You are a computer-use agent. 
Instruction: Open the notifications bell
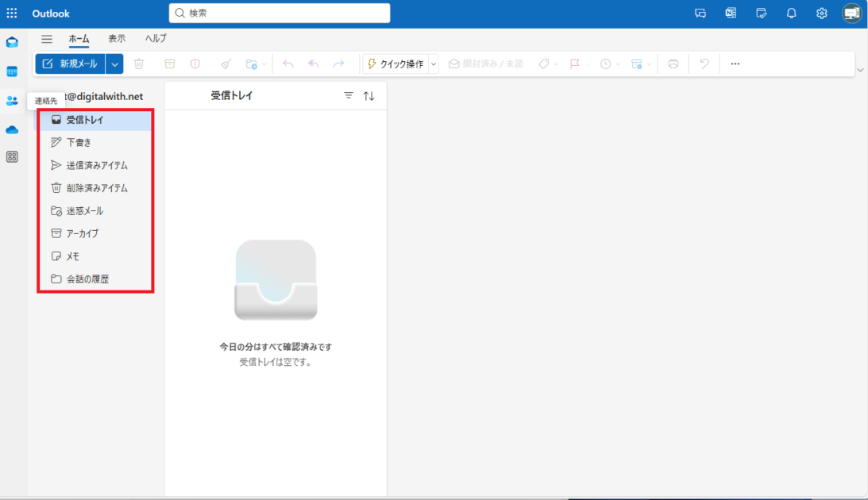point(792,13)
